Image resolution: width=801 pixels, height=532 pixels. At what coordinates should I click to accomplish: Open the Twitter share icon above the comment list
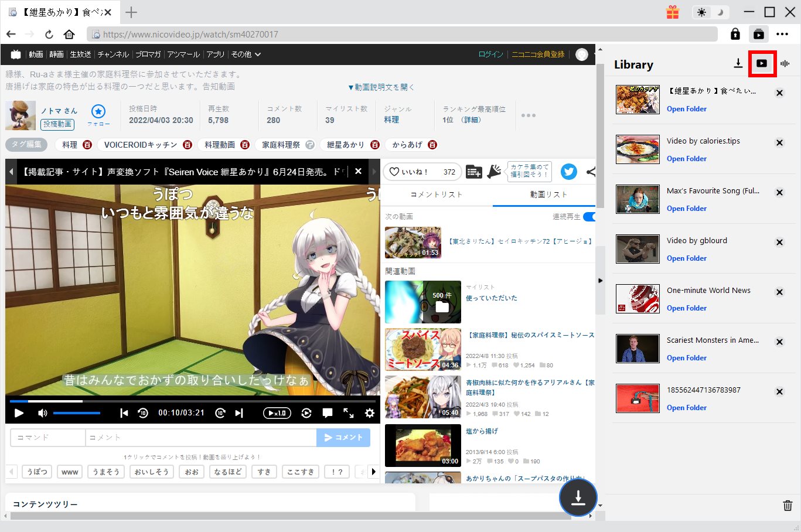click(568, 172)
